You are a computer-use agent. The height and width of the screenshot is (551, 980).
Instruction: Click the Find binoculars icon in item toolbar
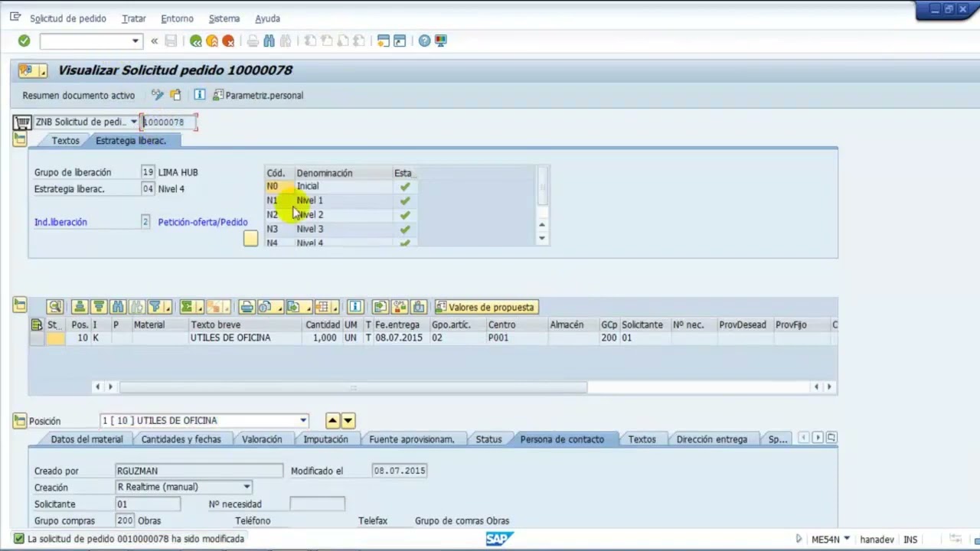[x=117, y=307]
